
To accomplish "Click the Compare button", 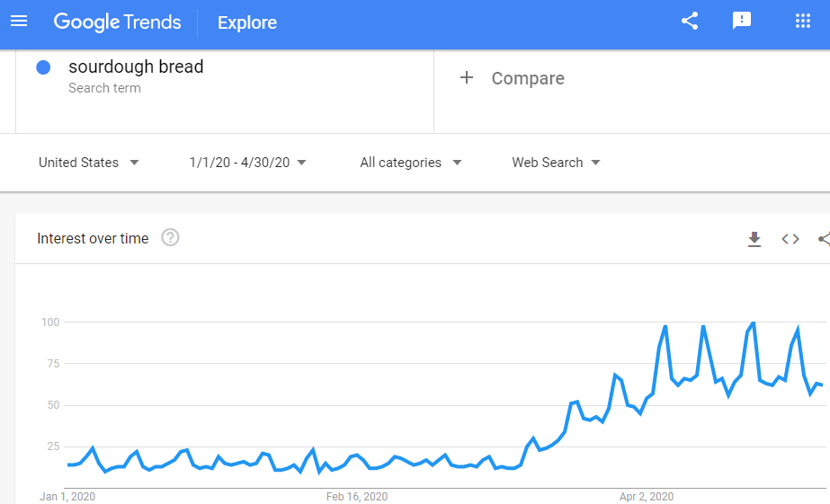I will tap(528, 78).
